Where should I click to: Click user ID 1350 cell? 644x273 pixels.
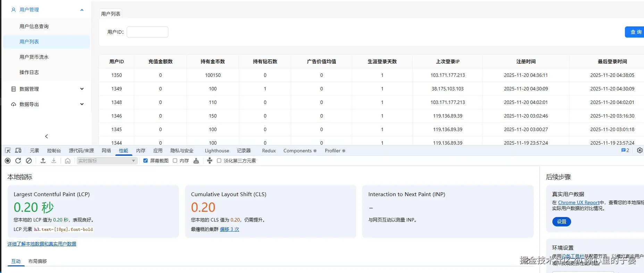[x=117, y=75]
